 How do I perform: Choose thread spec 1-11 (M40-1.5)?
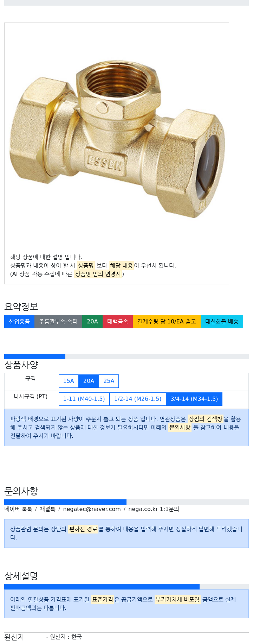click(84, 399)
